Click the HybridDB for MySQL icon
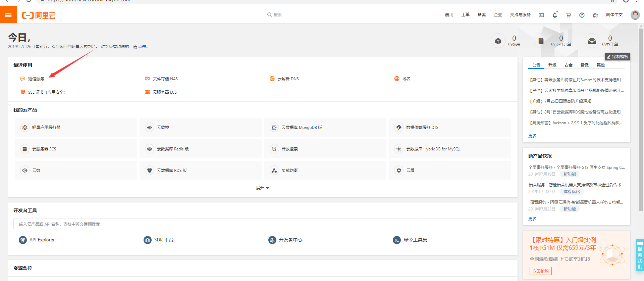Screen dimensions: 644x281 click(399, 149)
